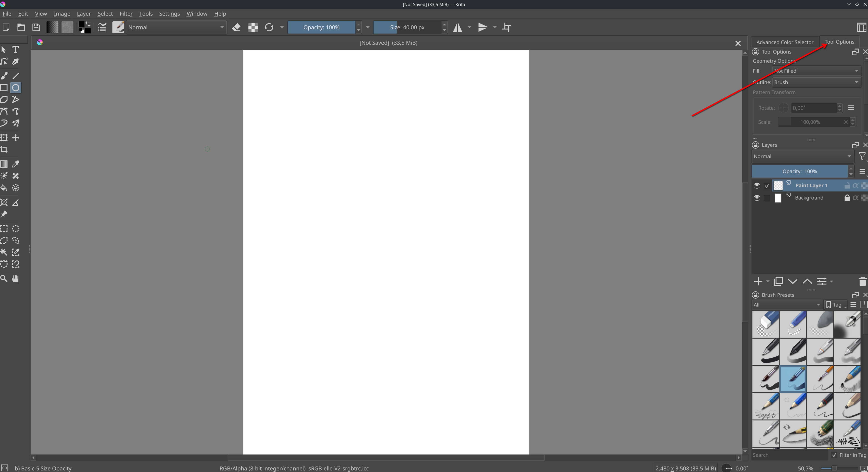868x472 pixels.
Task: Hide the Background layer
Action: point(757,198)
